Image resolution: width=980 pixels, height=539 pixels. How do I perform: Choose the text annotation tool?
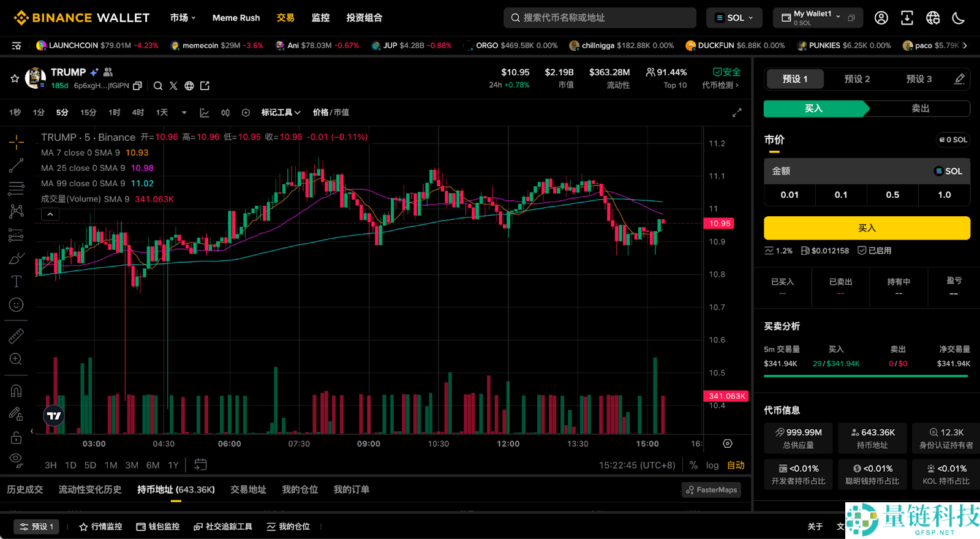tap(17, 281)
